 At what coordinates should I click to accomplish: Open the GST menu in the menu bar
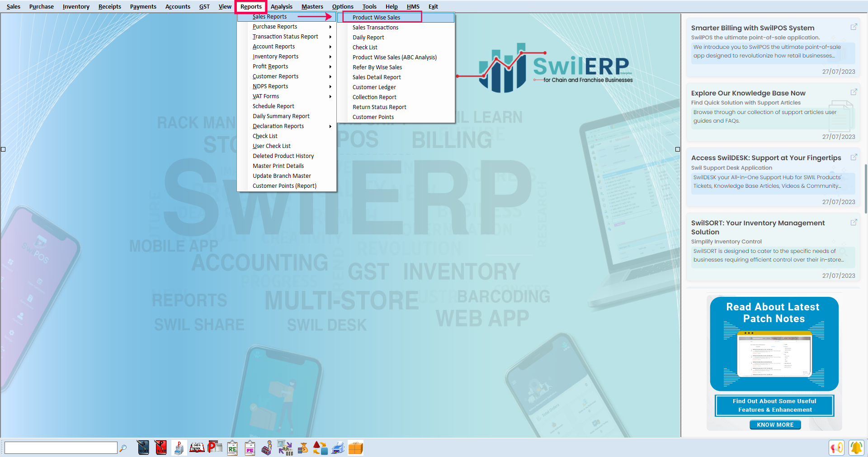tap(204, 6)
